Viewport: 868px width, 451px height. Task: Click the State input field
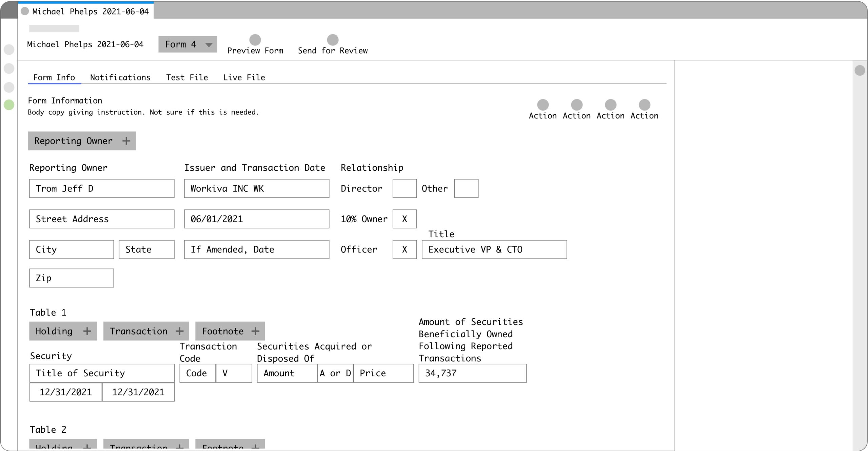pos(146,249)
